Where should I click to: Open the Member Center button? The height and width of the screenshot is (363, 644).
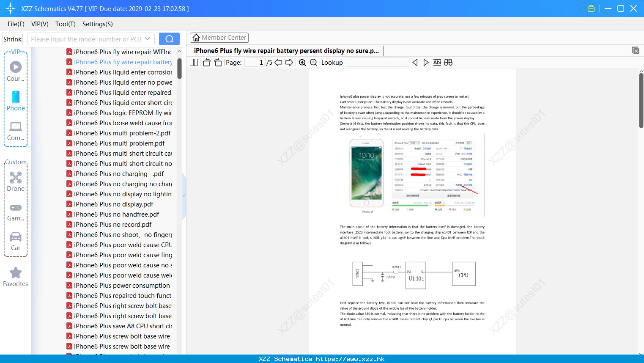pos(219,38)
